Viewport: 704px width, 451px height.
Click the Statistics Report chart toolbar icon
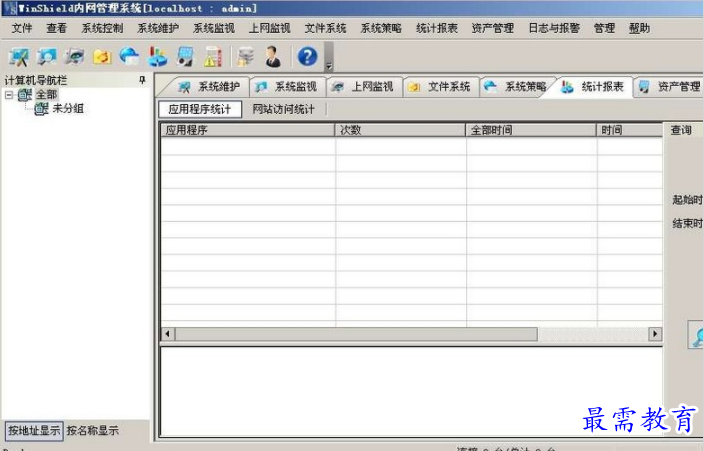157,57
